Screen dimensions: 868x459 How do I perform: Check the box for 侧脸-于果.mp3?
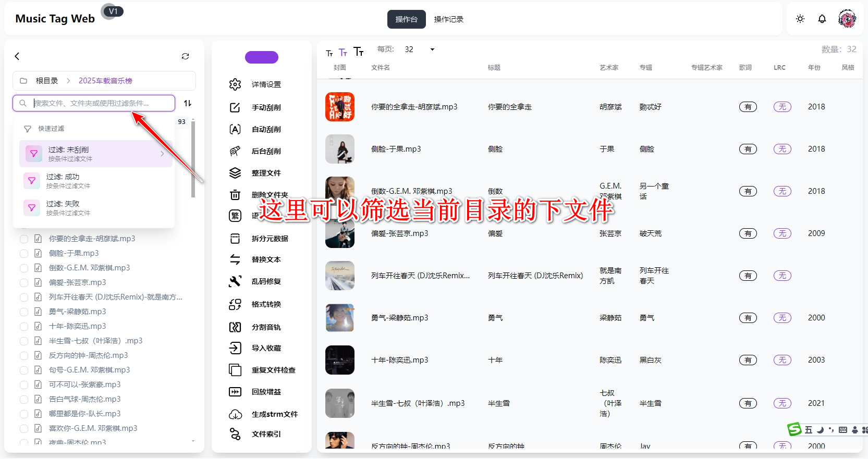(x=24, y=253)
